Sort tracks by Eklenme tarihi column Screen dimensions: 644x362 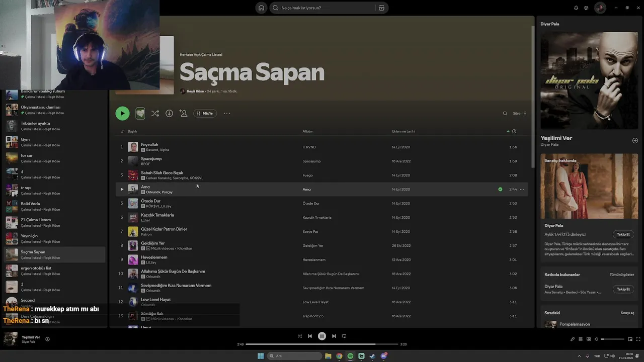pos(404,131)
